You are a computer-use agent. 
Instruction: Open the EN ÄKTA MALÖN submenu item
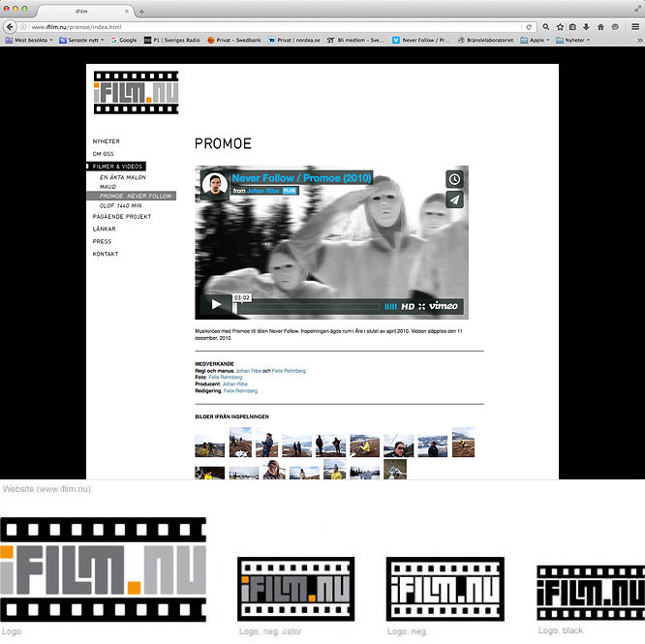[123, 177]
